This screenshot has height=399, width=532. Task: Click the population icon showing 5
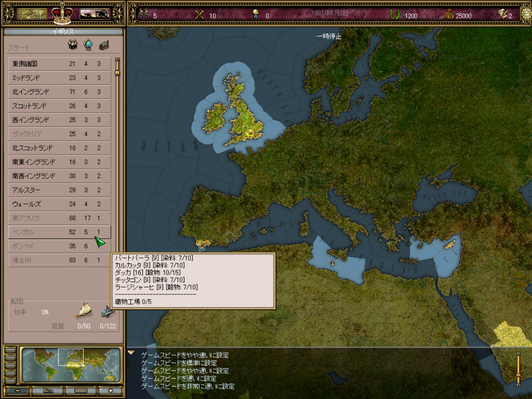[144, 15]
